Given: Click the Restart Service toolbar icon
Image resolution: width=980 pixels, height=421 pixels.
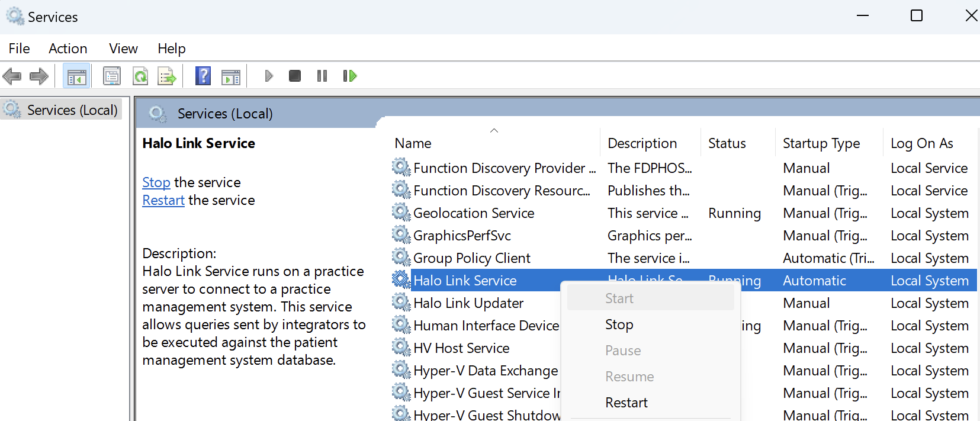Looking at the screenshot, I should click(x=350, y=76).
